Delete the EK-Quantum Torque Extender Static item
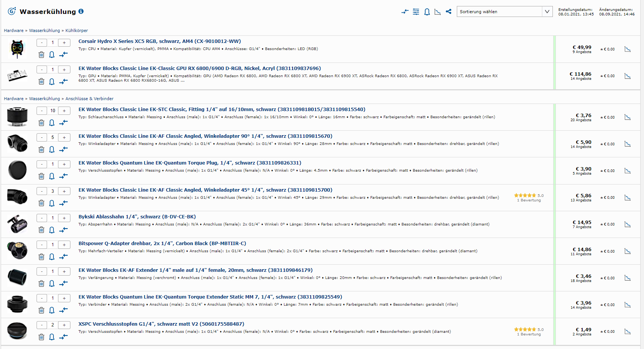 pyautogui.click(x=41, y=310)
